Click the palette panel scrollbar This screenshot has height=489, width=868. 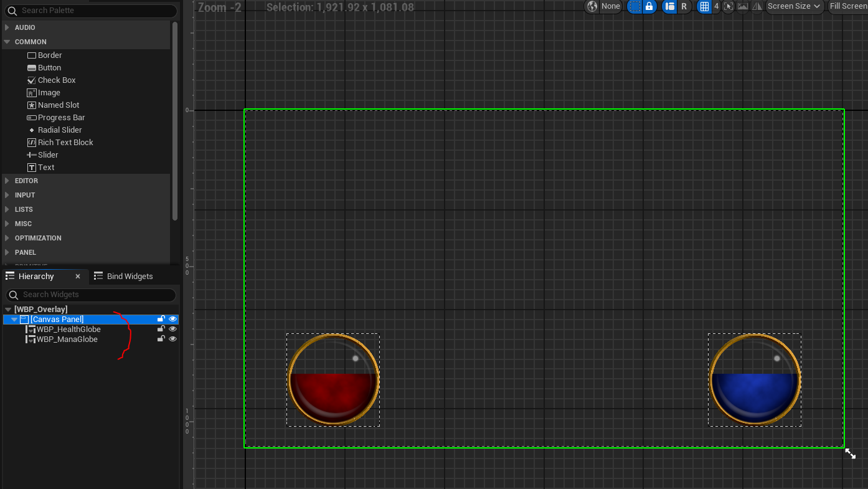click(x=175, y=121)
